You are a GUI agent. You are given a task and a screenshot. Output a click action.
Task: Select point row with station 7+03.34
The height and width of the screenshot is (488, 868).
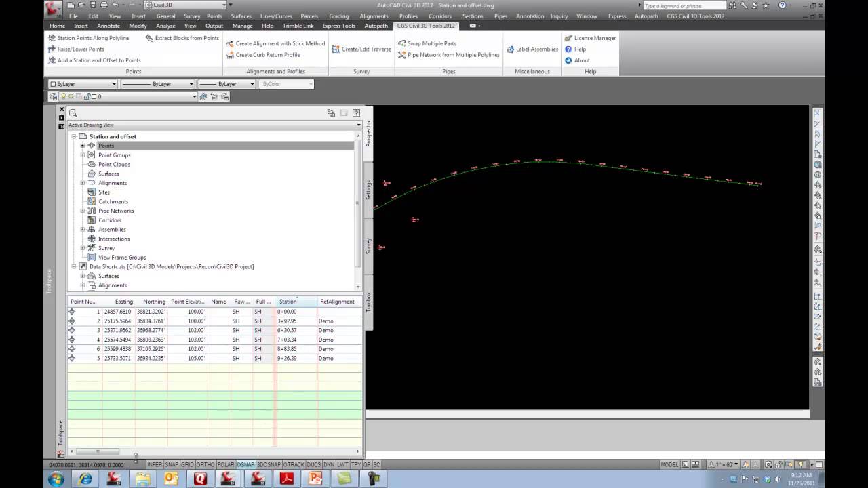(214, 340)
